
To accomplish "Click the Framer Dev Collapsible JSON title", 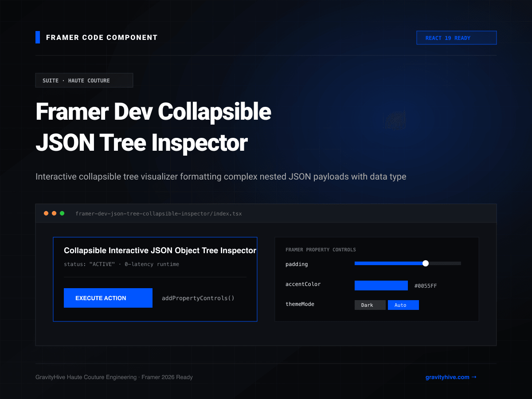I will 153,127.
